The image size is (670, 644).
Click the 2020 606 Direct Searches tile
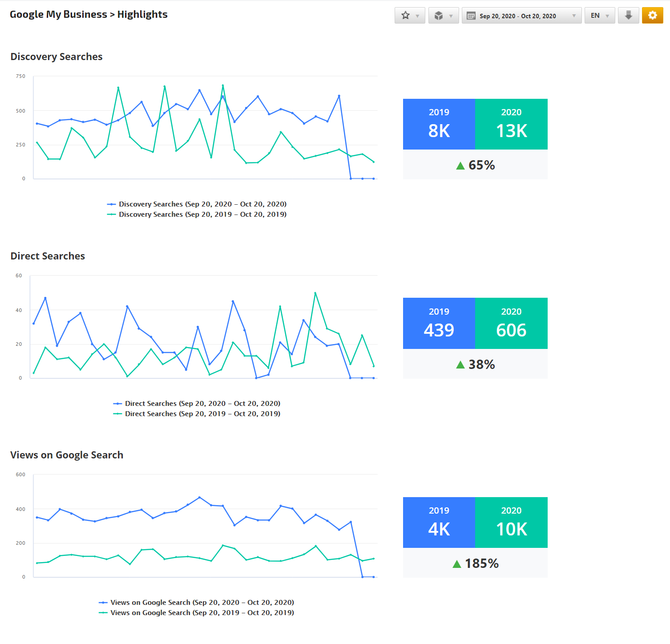(x=511, y=324)
